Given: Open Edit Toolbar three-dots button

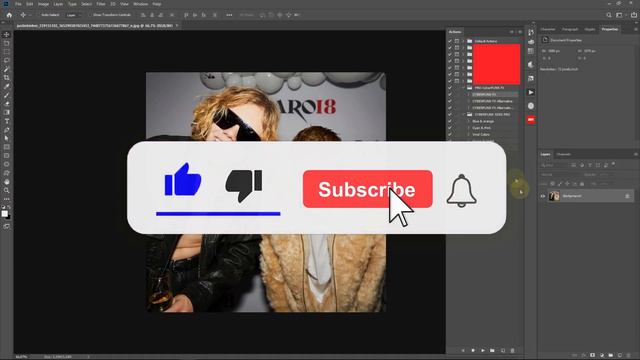Looking at the screenshot, I should coord(7,199).
